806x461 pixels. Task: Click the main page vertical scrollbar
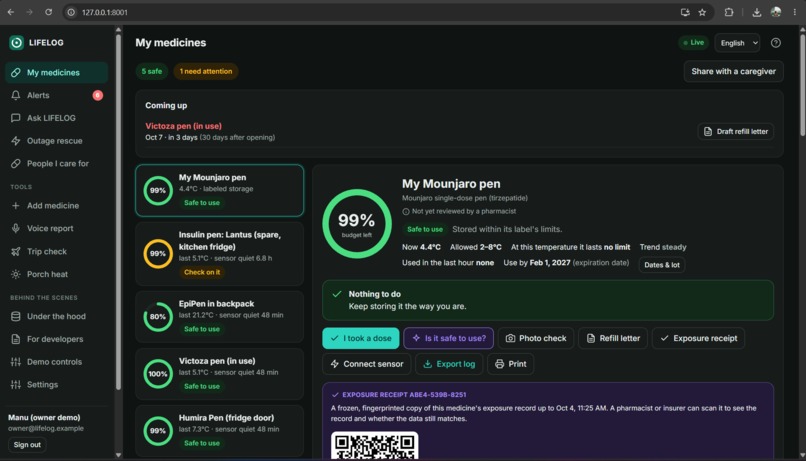click(x=802, y=85)
